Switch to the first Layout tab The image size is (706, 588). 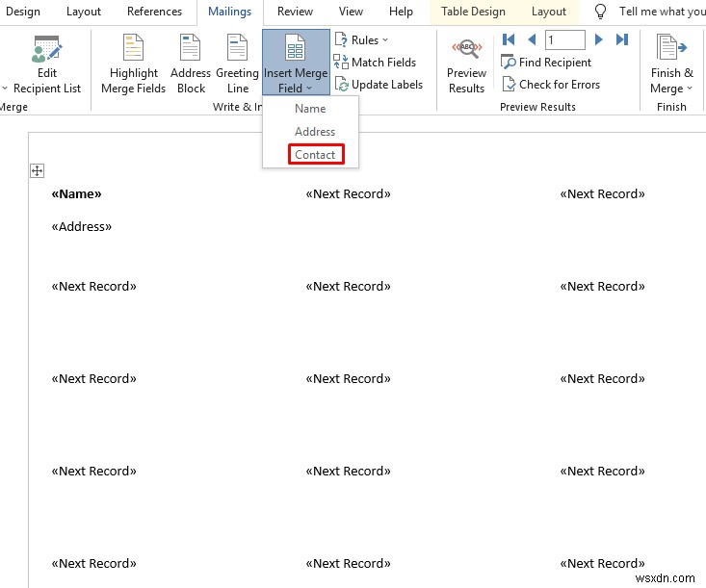coord(84,12)
